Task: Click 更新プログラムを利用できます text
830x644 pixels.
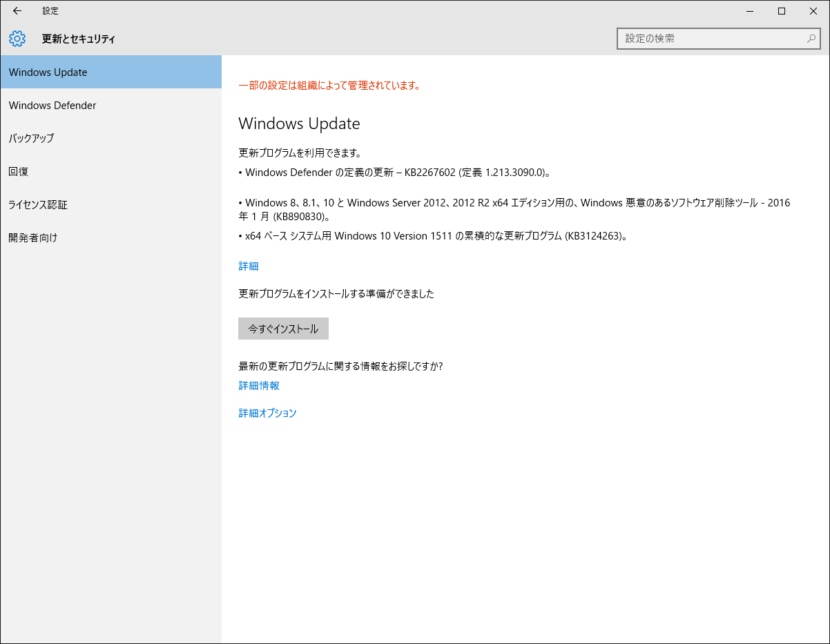Action: click(300, 153)
